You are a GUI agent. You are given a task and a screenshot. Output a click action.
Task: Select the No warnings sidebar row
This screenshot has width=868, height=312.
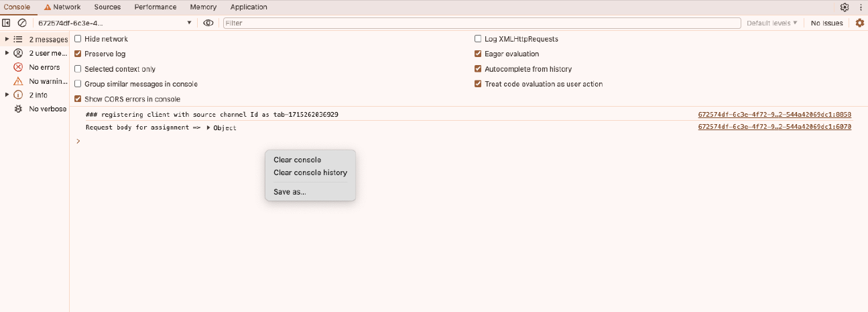click(35, 81)
